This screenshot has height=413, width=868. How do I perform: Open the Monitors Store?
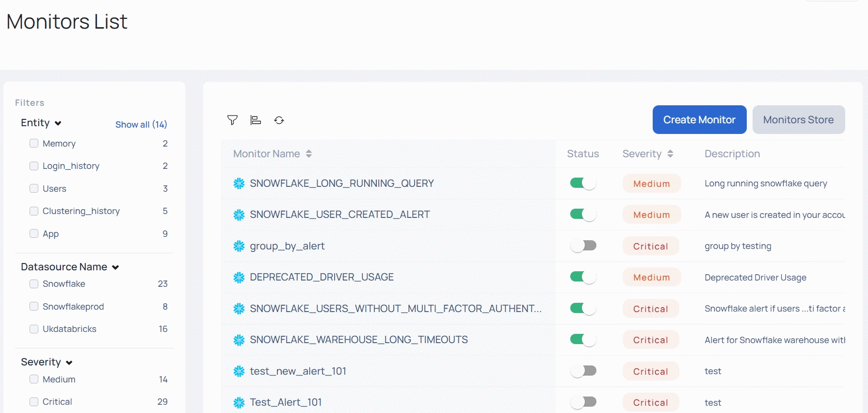click(x=798, y=119)
